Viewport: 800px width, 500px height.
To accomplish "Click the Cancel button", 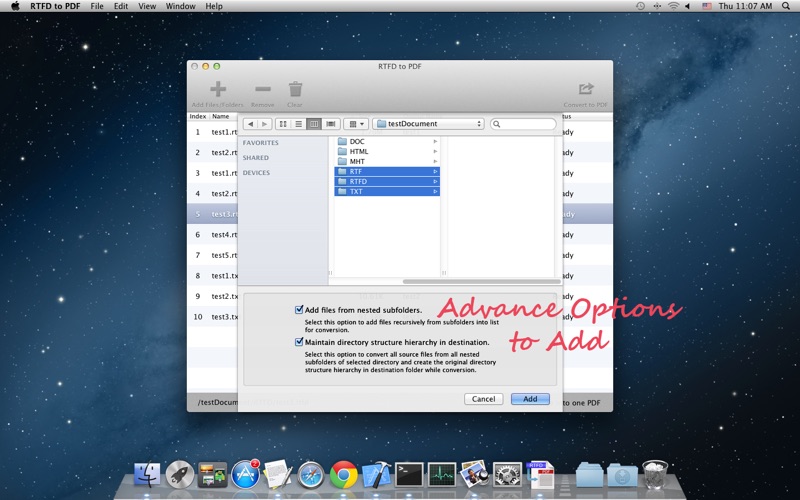I will 483,399.
